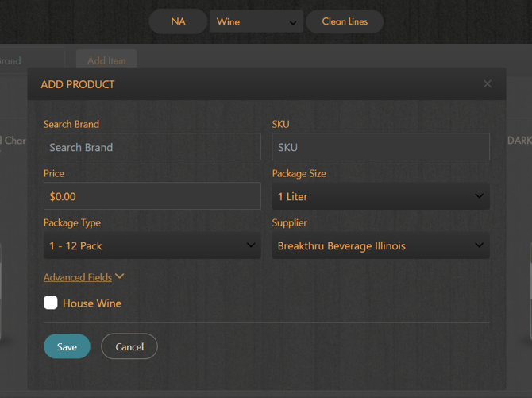Open the Supplier dropdown
Screen dimensions: 532x398
(380, 245)
